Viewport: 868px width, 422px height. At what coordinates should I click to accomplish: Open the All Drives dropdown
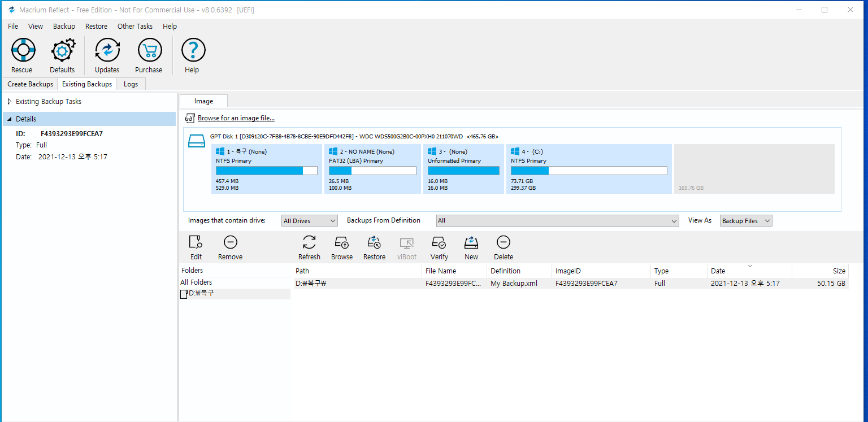[309, 220]
